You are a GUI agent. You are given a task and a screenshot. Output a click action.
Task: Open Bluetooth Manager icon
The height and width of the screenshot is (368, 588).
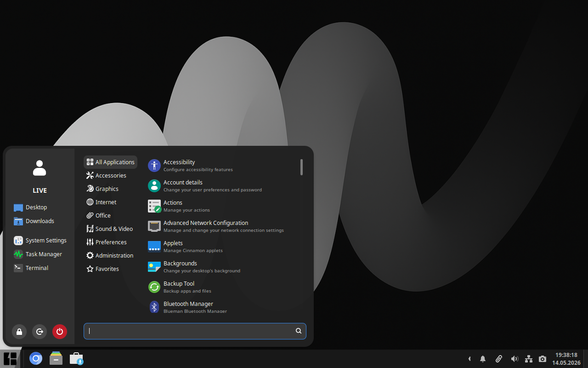pos(154,307)
